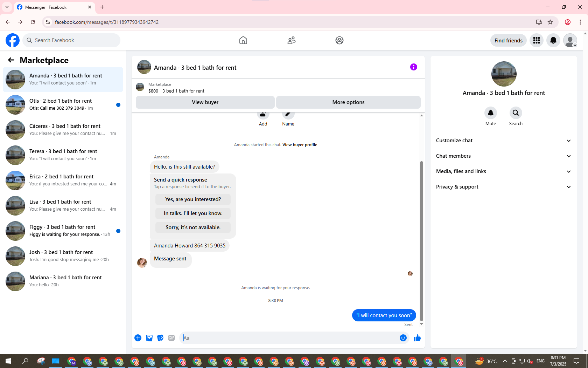Click the muted volume tray icon

(530, 361)
